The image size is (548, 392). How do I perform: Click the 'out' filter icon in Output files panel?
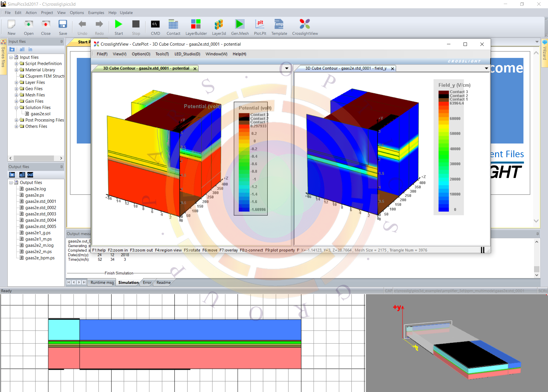30,175
